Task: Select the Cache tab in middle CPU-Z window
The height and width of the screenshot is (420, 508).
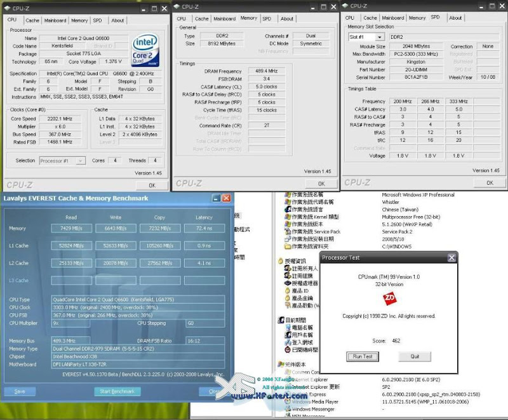Action: (201, 19)
